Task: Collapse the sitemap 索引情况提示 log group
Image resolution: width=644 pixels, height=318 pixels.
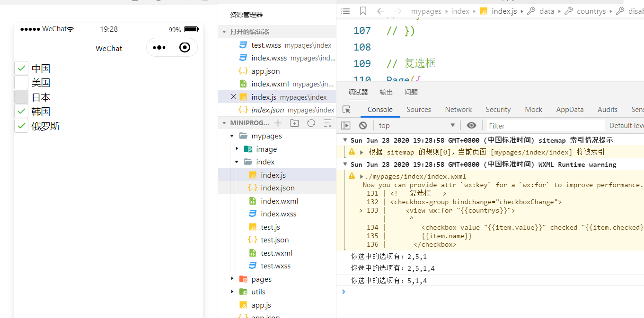Action: 345,140
